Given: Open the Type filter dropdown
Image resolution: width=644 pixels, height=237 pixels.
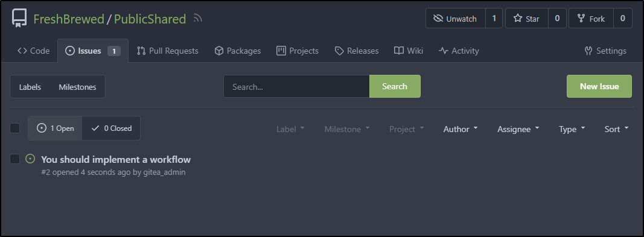Looking at the screenshot, I should 572,129.
